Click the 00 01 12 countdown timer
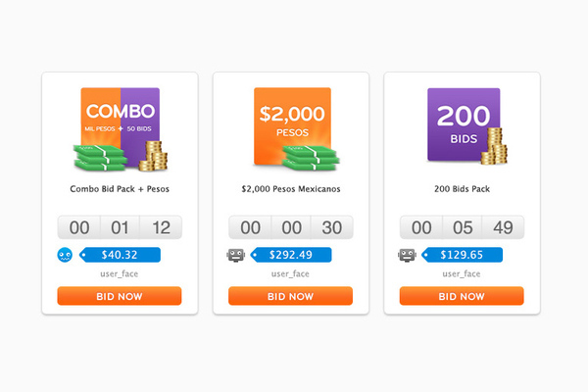Screen dimensions: 588x392 (120, 227)
